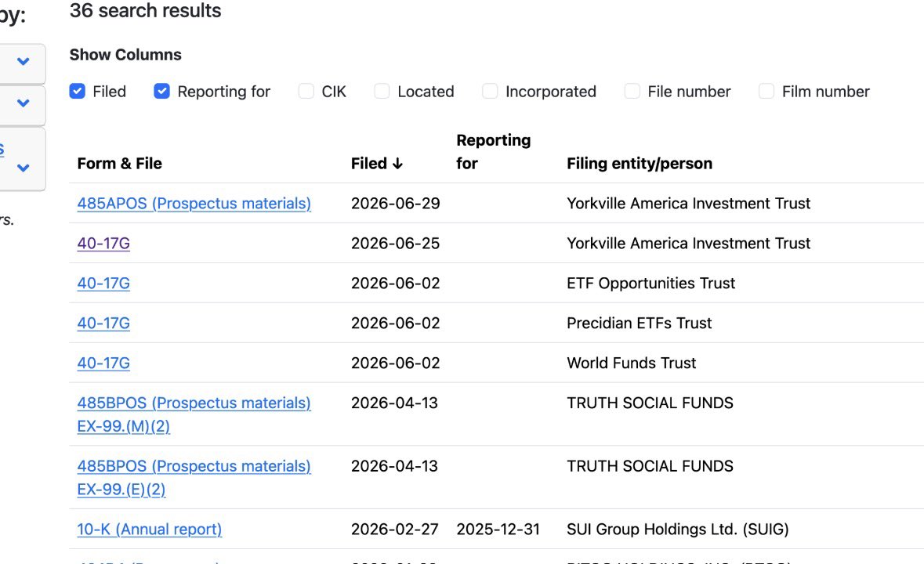
Task: Expand the first sidebar filter chevron
Action: tap(23, 61)
